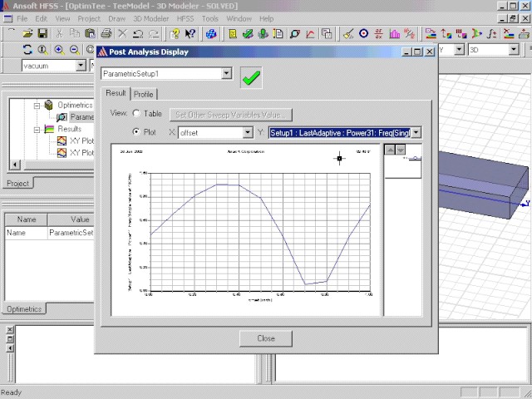532x399 pixels.
Task: Print with the printer icon
Action: click(106, 33)
